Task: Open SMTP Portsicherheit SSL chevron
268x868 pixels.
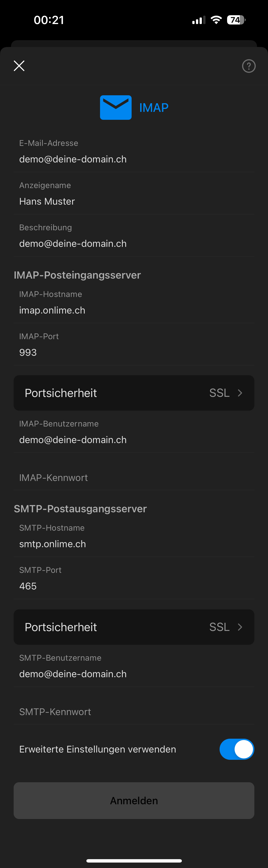Action: (x=240, y=627)
